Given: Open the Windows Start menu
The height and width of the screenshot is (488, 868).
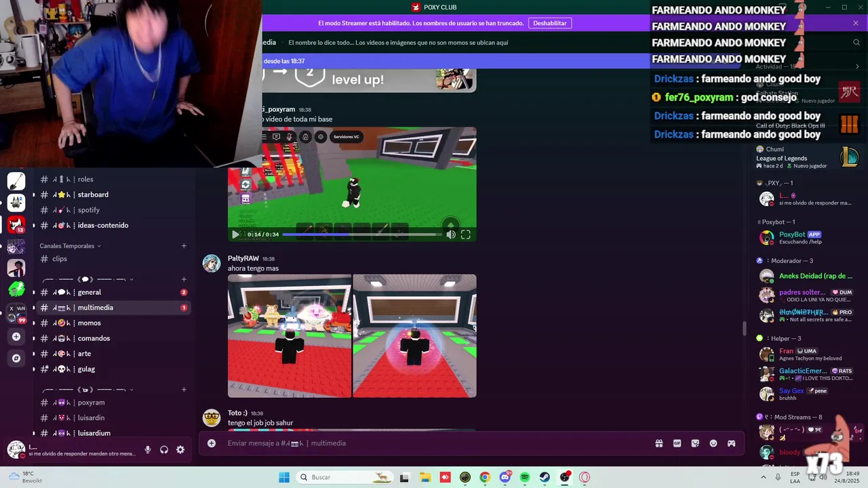Looking at the screenshot, I should 284,477.
